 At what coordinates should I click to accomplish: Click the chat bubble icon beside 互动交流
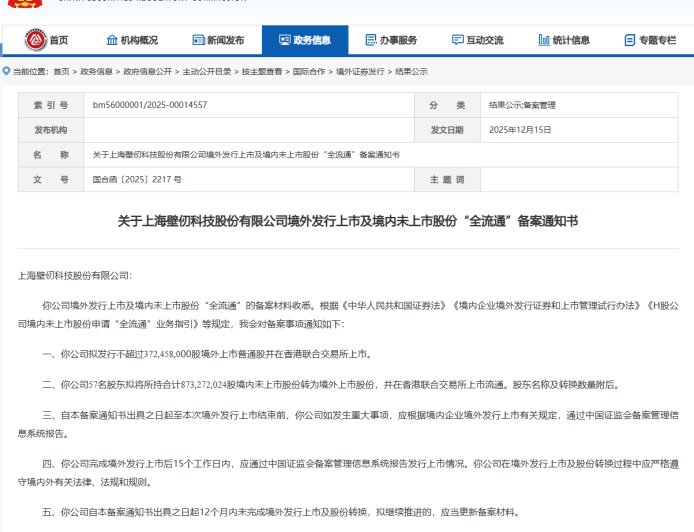click(458, 40)
